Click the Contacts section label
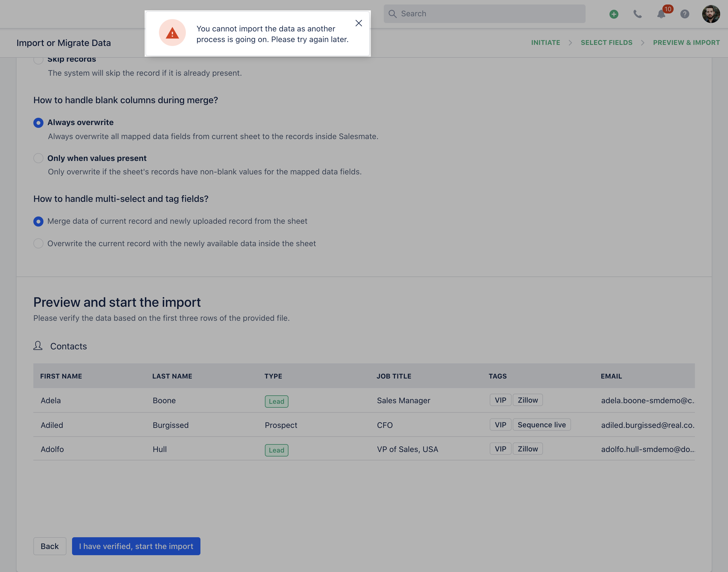Viewport: 728px width, 572px height. [x=68, y=346]
